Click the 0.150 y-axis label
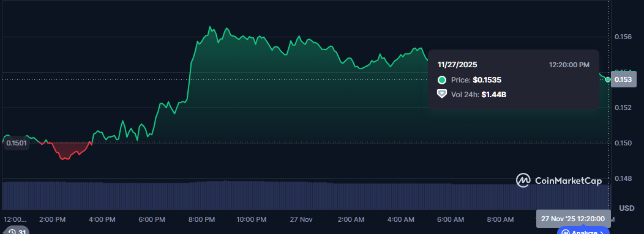Screen dimensions: 644x234 point(623,143)
